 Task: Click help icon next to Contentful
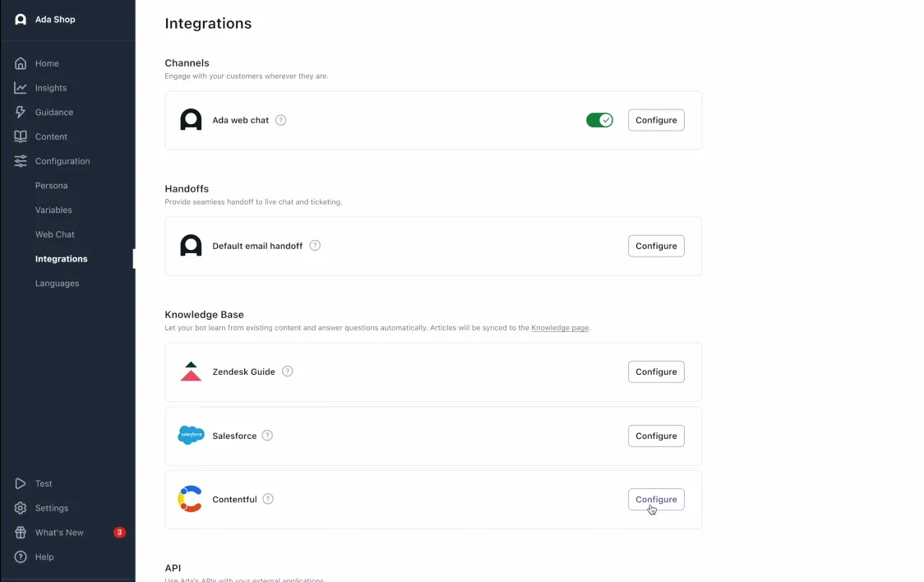pos(268,500)
